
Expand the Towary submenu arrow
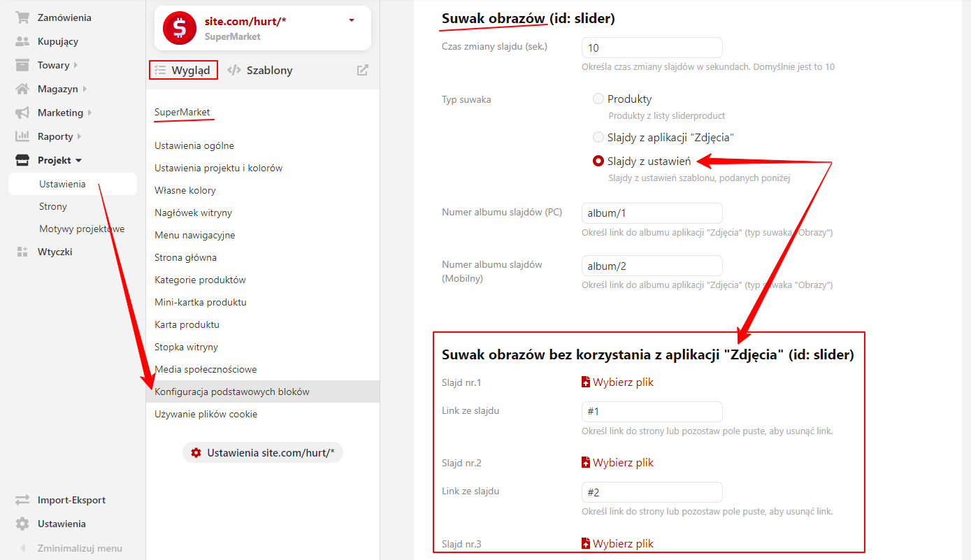pos(75,65)
